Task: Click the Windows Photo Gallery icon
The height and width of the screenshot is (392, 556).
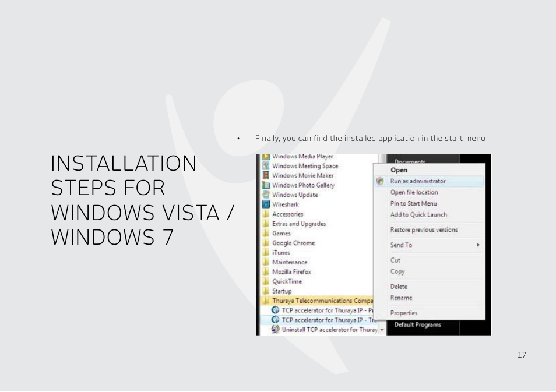Action: pyautogui.click(x=266, y=185)
